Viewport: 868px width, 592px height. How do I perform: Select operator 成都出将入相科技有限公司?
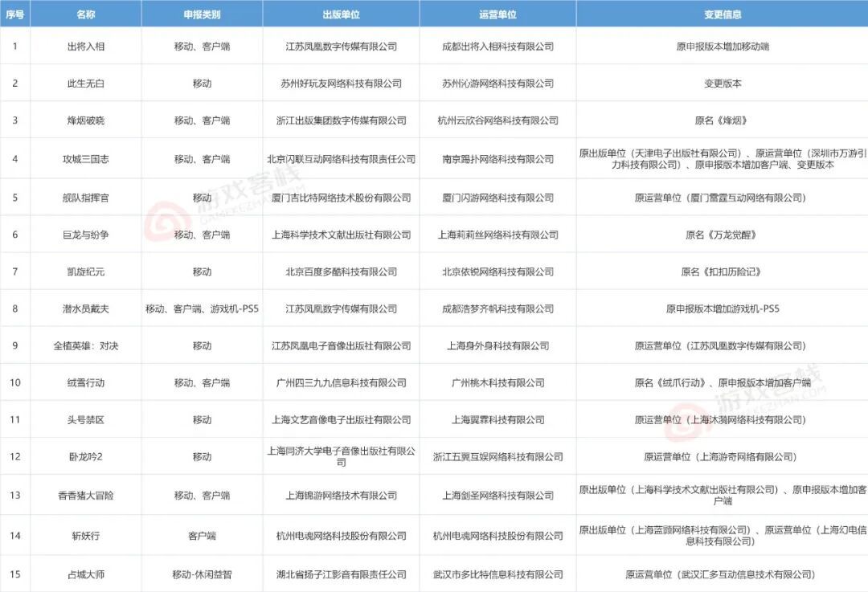pyautogui.click(x=497, y=47)
